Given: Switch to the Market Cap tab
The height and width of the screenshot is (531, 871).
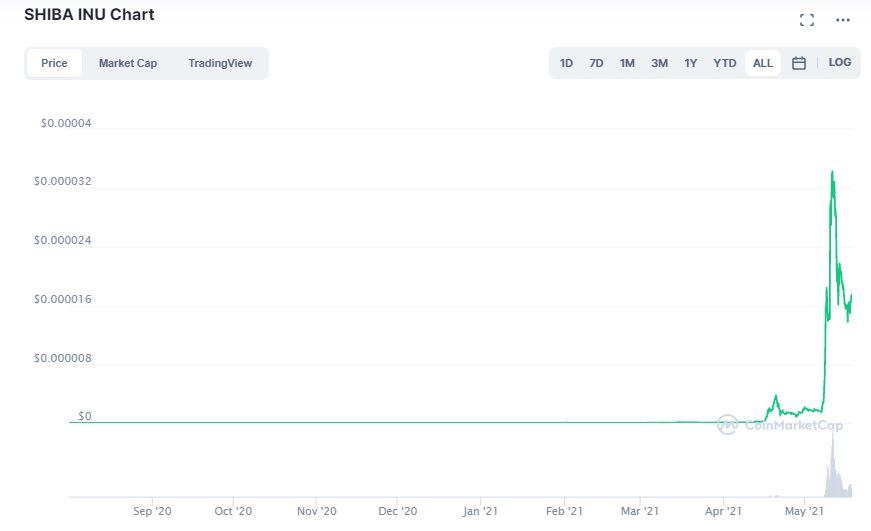Looking at the screenshot, I should click(128, 63).
